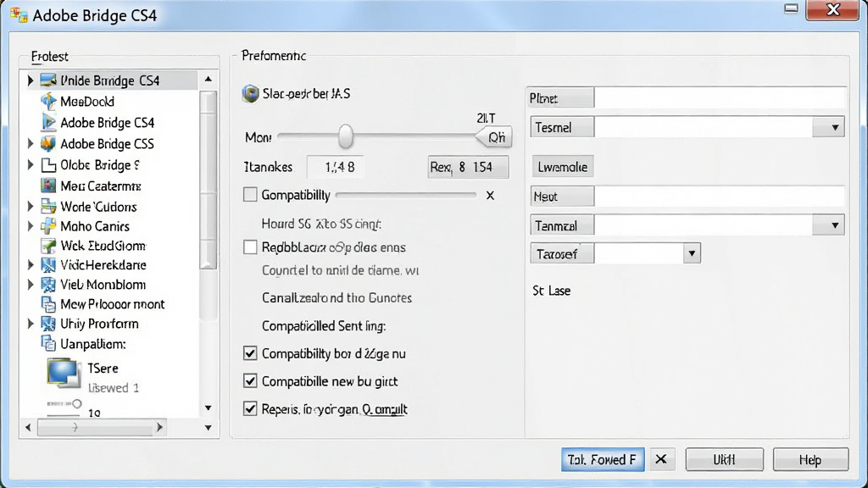Click the page icon beside Olobe Bridge

tap(48, 165)
